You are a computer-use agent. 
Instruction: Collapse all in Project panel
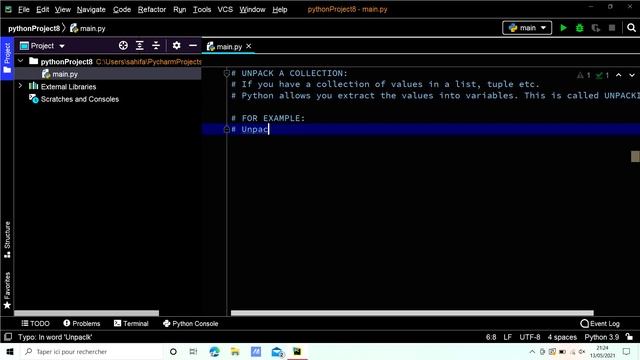click(x=156, y=46)
